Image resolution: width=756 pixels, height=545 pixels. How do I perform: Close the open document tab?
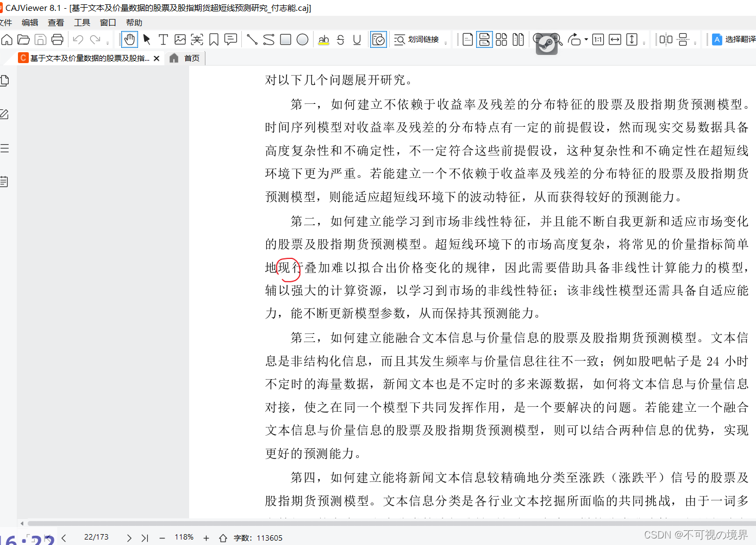(157, 58)
